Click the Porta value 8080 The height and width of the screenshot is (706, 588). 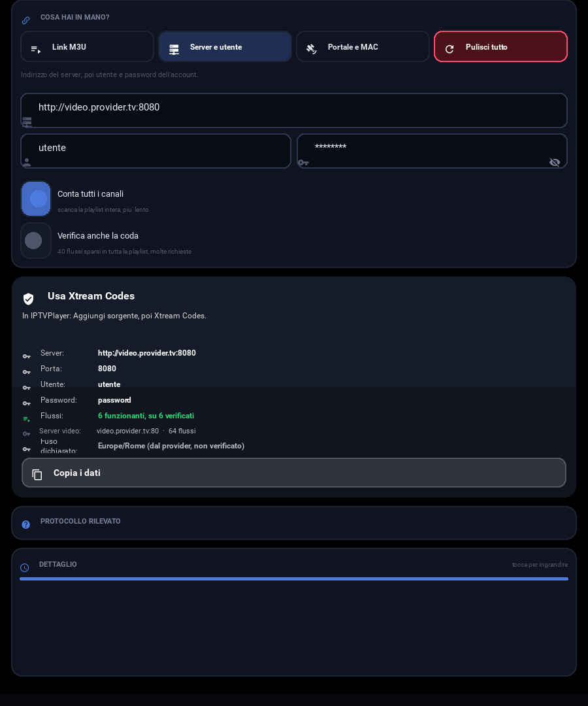107,369
